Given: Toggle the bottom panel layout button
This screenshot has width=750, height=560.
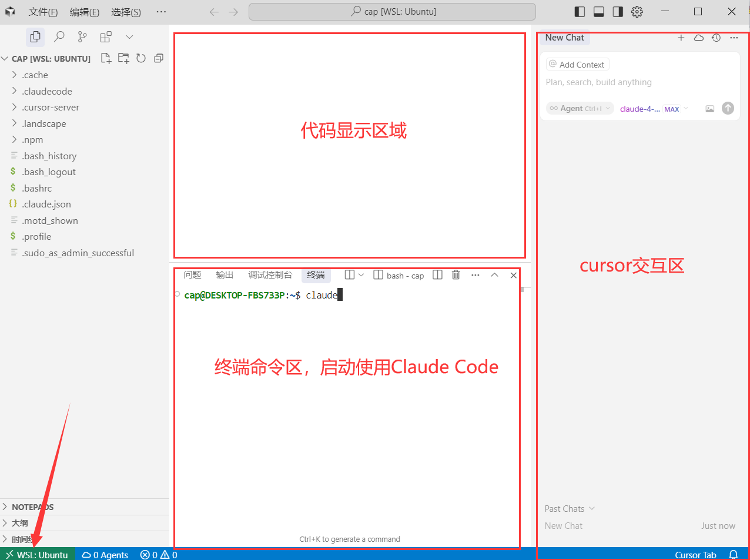Looking at the screenshot, I should pos(599,12).
